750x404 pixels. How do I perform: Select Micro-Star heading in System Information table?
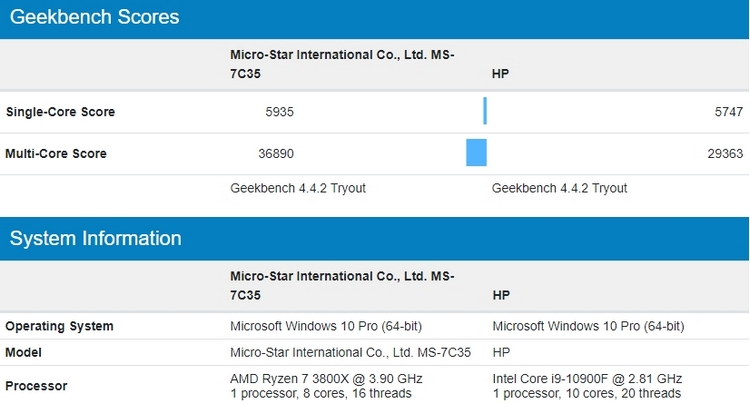click(342, 285)
